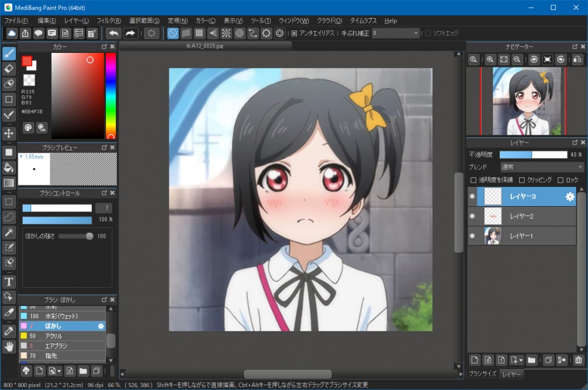Open the color palette icon in Color panel
Viewport: 588px width, 390px height.
pyautogui.click(x=28, y=128)
